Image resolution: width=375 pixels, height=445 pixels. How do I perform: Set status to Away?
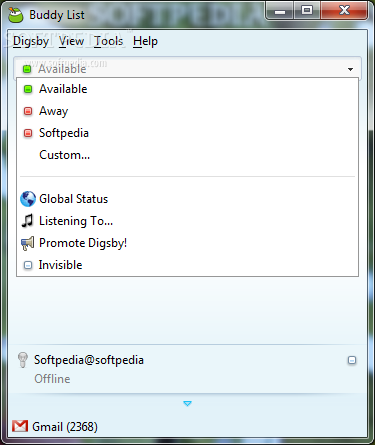point(187,111)
